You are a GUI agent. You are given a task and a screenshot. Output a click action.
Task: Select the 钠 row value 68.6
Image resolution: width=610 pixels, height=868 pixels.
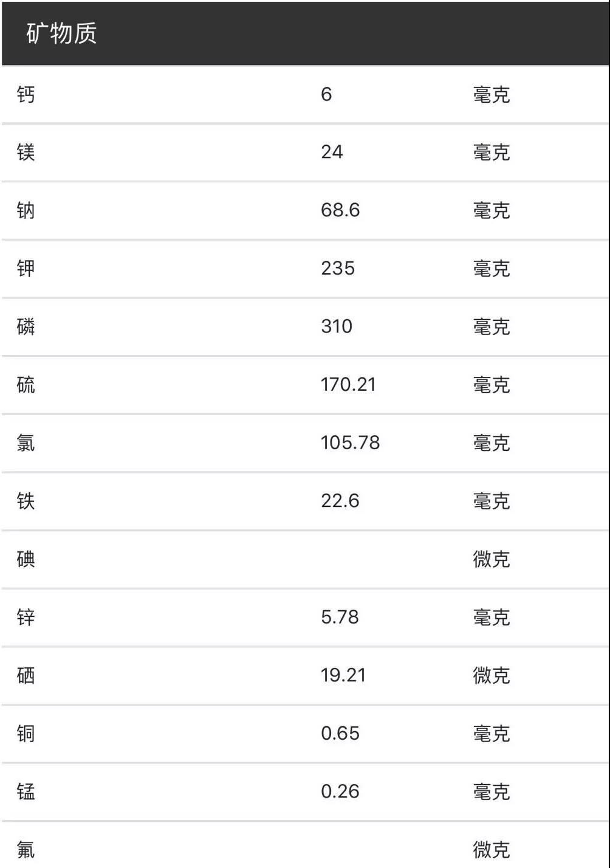[x=340, y=210]
